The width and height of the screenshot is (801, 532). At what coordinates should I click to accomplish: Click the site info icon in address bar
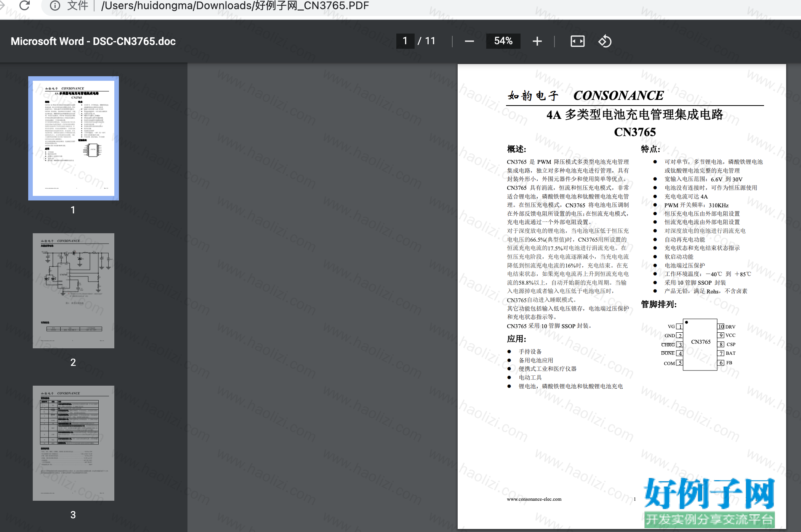pos(55,6)
